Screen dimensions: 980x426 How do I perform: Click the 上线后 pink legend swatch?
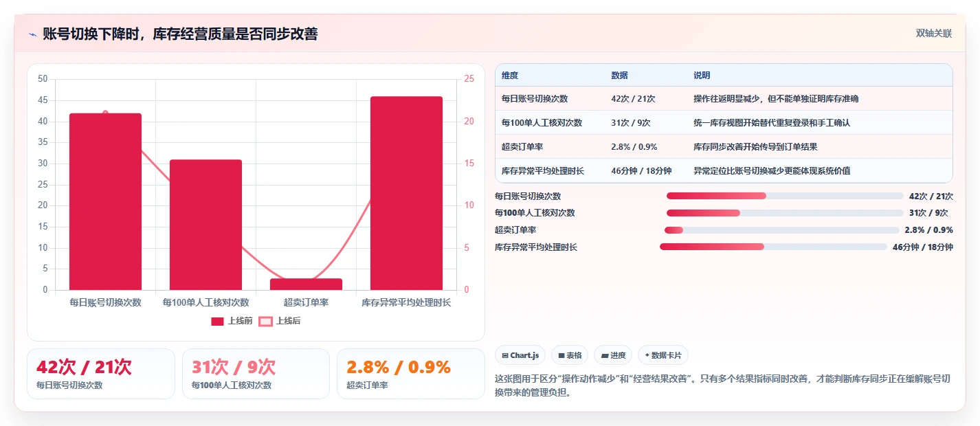[x=265, y=321]
